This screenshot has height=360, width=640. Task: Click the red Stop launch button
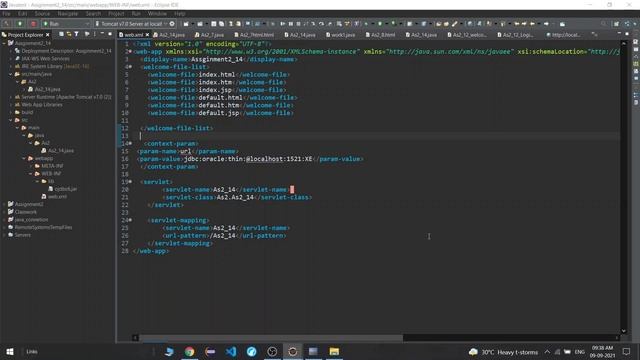coord(33,24)
